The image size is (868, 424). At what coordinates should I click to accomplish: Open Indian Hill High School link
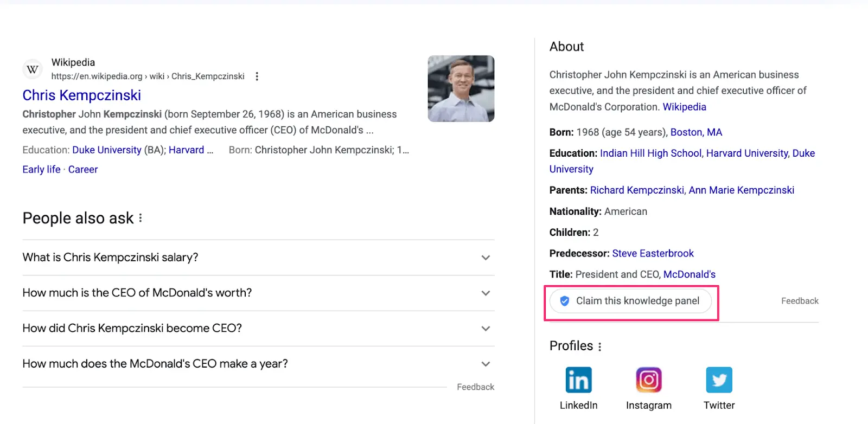(650, 153)
